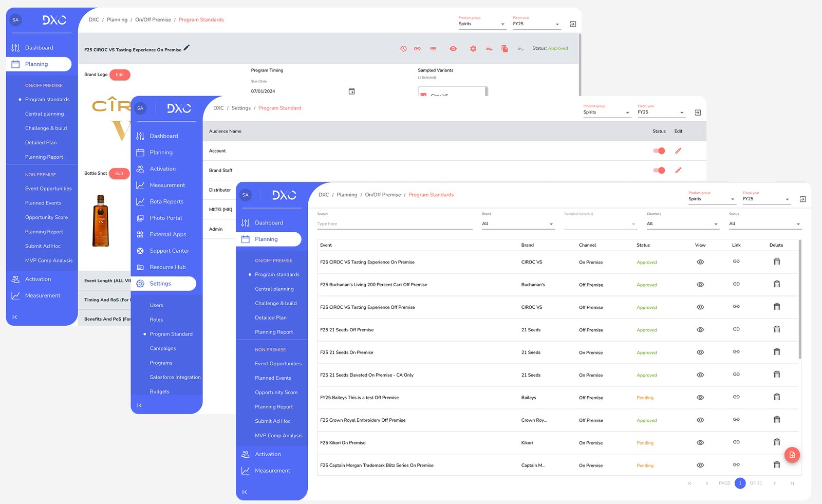Select Measurement in back window sidebar
This screenshot has height=504, width=822.
43,296
